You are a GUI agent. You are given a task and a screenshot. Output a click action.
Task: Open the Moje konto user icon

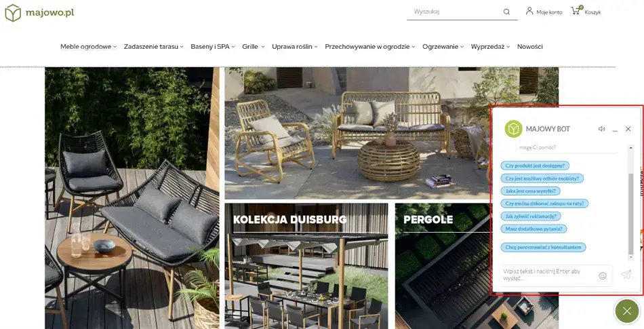pyautogui.click(x=529, y=11)
